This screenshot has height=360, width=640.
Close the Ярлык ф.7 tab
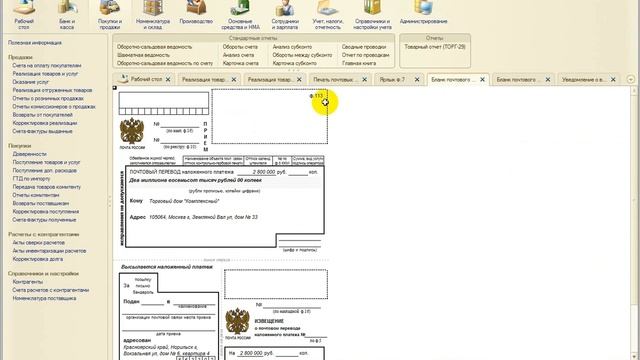(x=417, y=80)
